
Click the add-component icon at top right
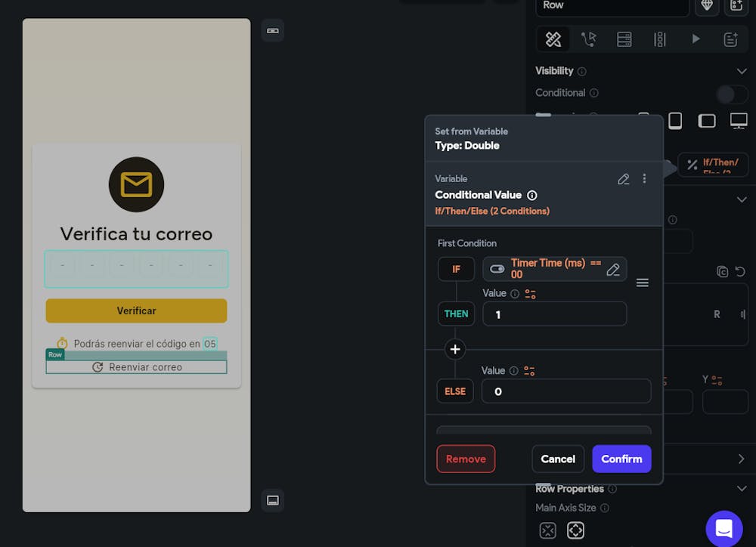736,6
